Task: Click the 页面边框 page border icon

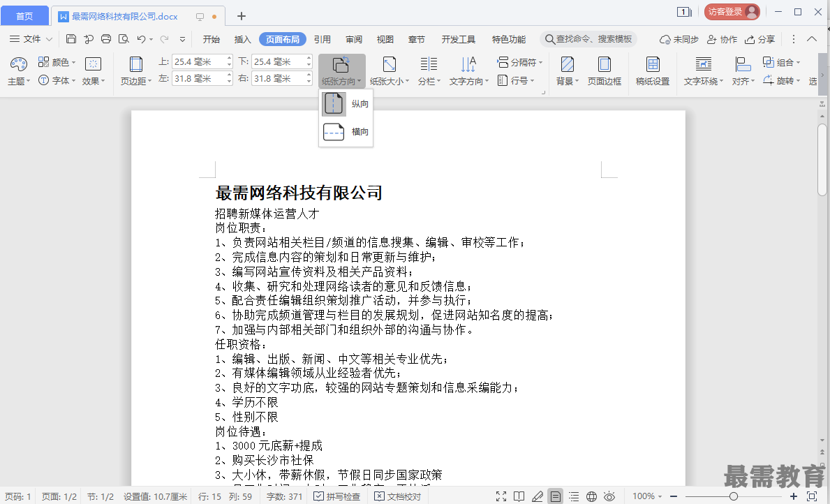Action: pos(604,64)
